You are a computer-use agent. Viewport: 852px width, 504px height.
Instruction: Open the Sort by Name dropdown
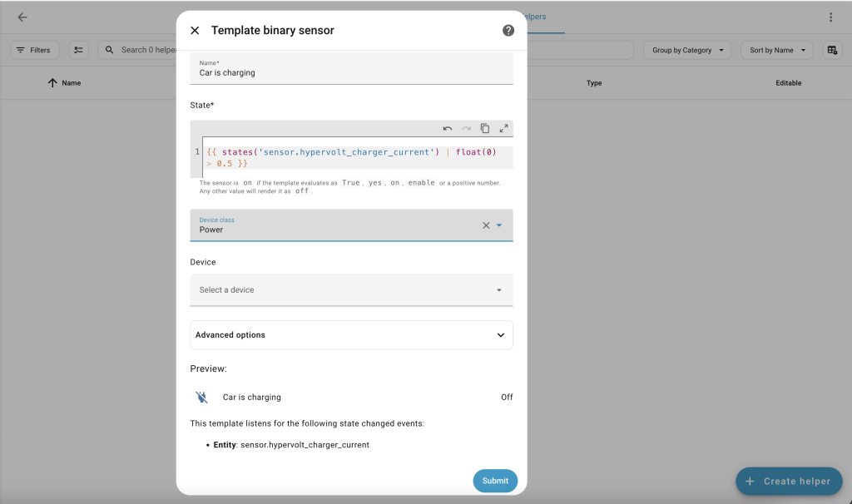point(776,50)
